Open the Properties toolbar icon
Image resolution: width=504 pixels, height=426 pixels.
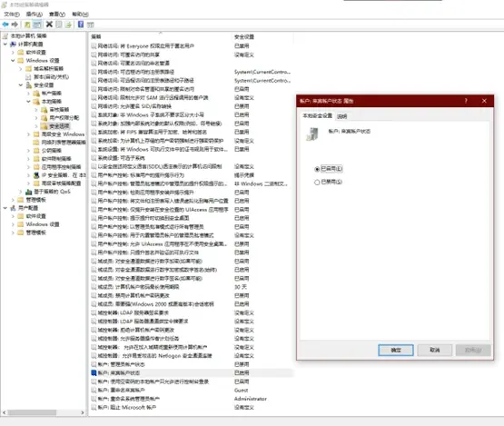(x=59, y=25)
